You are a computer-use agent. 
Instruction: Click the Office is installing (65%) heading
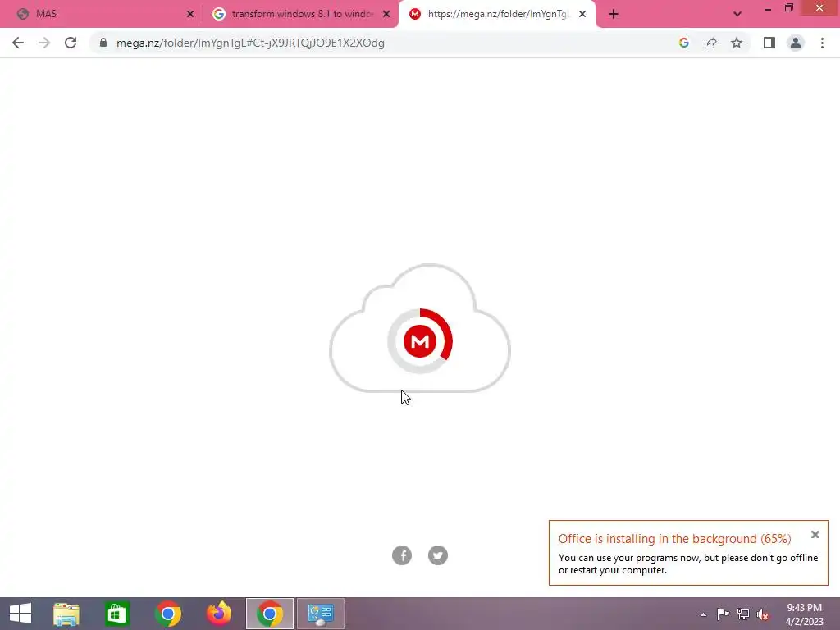(x=674, y=539)
